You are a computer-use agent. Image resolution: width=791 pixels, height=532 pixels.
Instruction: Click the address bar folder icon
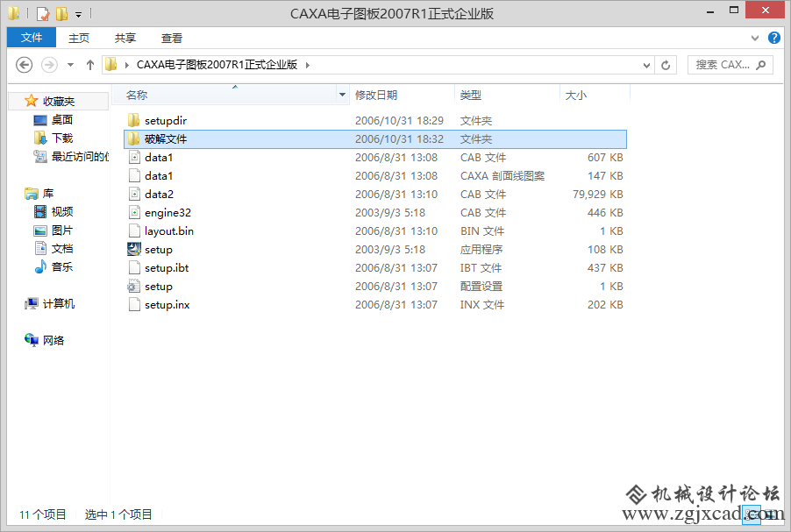pos(111,65)
